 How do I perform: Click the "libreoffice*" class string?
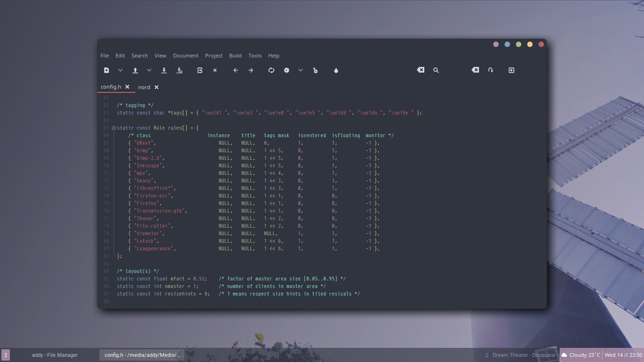[x=154, y=188]
